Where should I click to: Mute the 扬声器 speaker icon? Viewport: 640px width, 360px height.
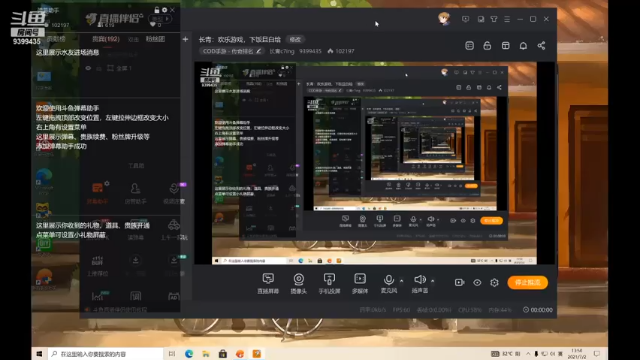coord(420,280)
